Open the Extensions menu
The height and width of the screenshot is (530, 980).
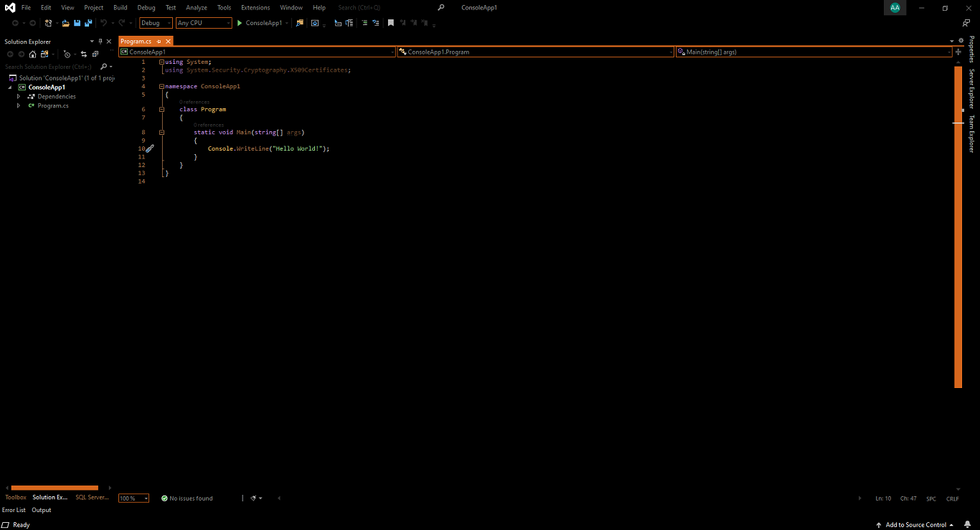(255, 7)
